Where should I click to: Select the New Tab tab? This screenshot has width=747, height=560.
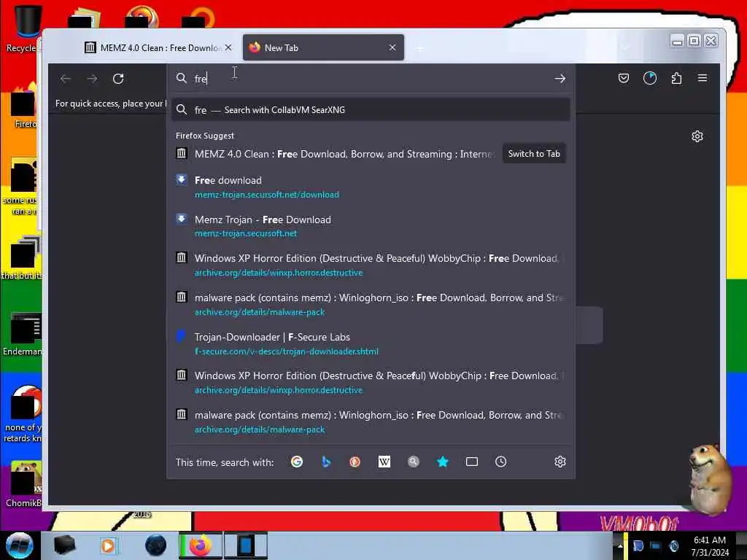coord(323,47)
